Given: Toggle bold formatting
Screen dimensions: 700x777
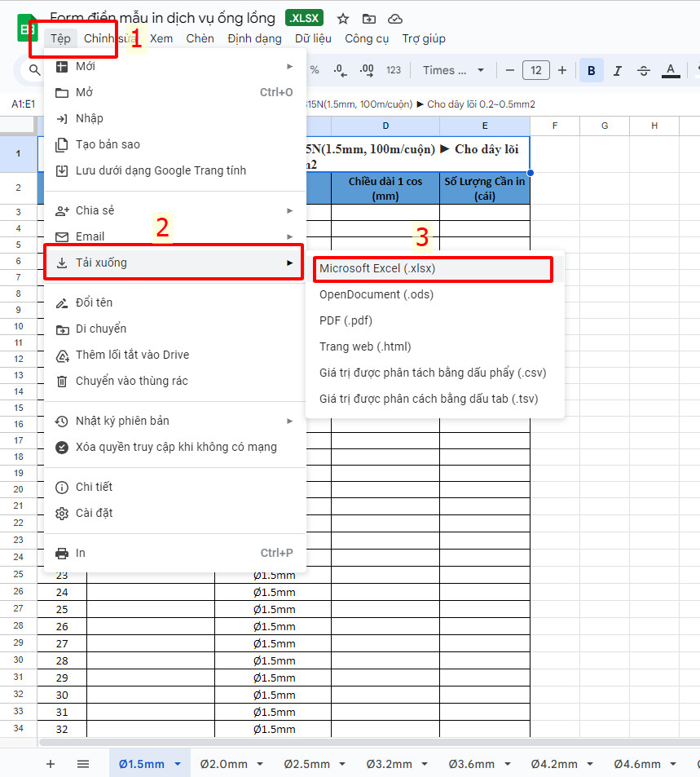Looking at the screenshot, I should [x=591, y=71].
